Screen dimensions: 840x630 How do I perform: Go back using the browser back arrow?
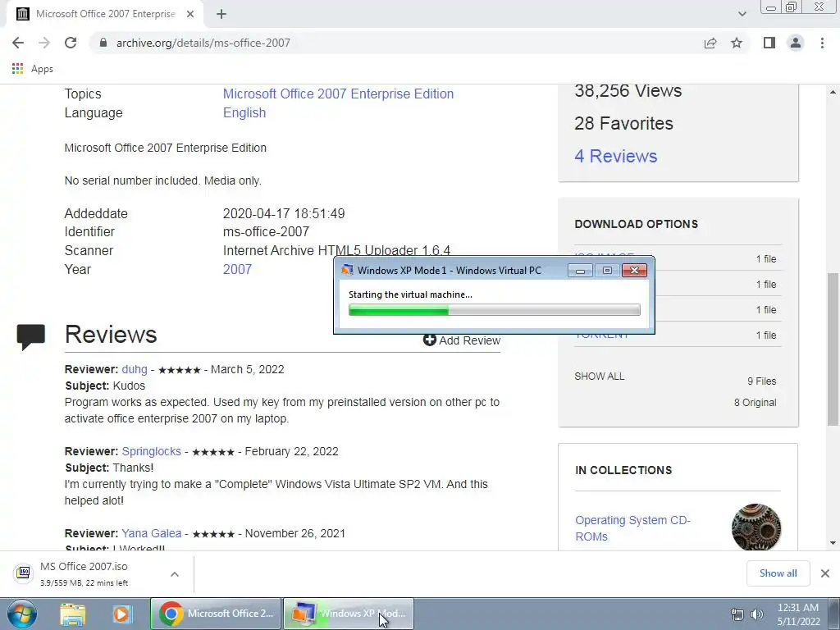(x=18, y=43)
